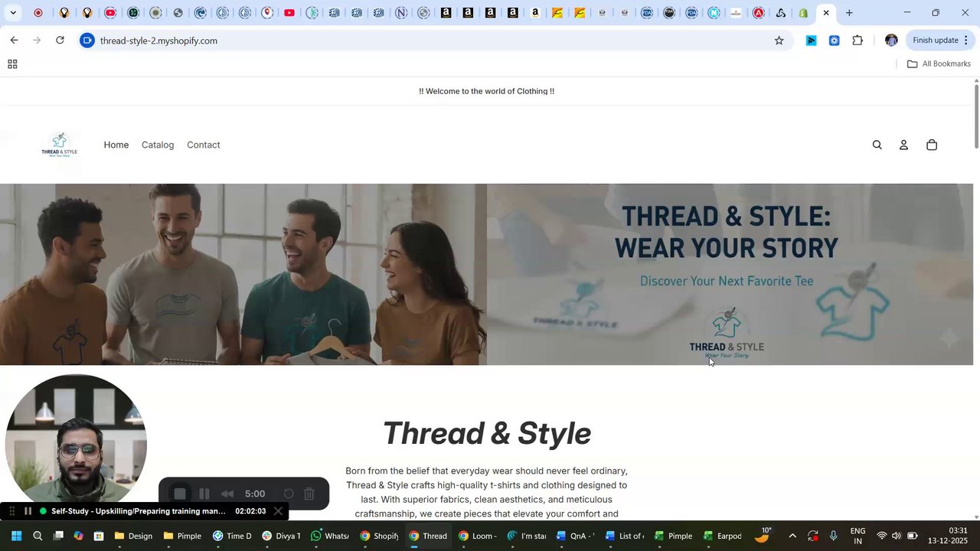Click the Thread & Style hero banner image

486,274
